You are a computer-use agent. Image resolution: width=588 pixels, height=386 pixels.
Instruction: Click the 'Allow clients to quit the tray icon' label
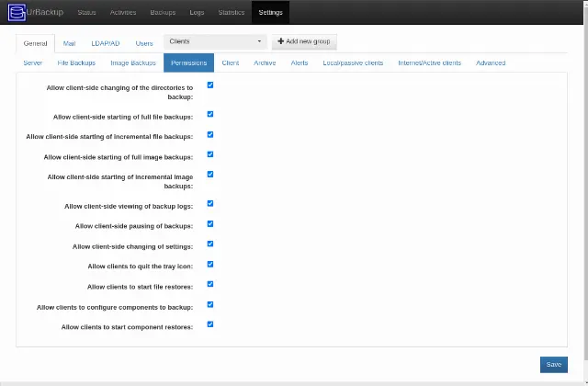point(141,267)
